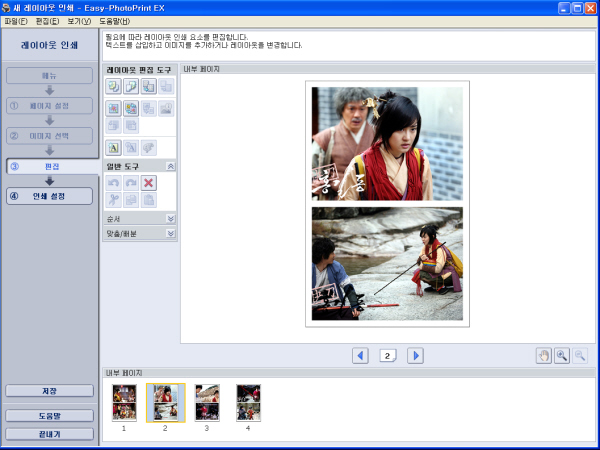Select page 4 thumbnail

coord(248,403)
